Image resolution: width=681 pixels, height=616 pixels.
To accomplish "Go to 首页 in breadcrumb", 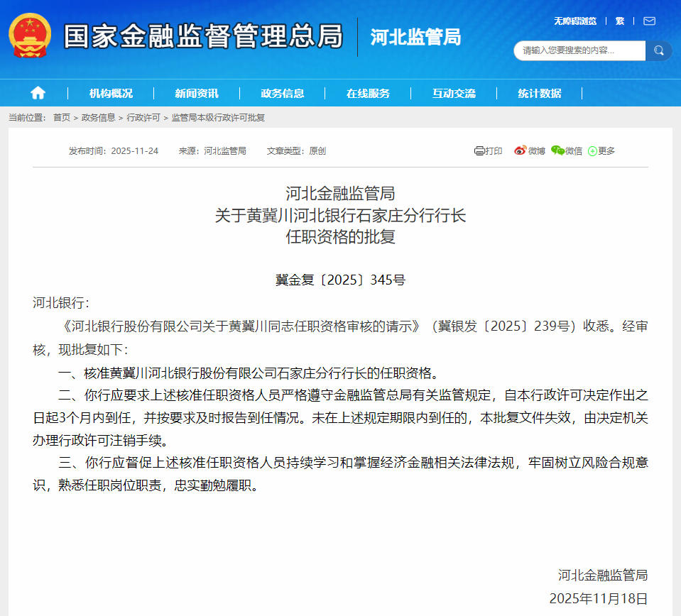I will [62, 118].
